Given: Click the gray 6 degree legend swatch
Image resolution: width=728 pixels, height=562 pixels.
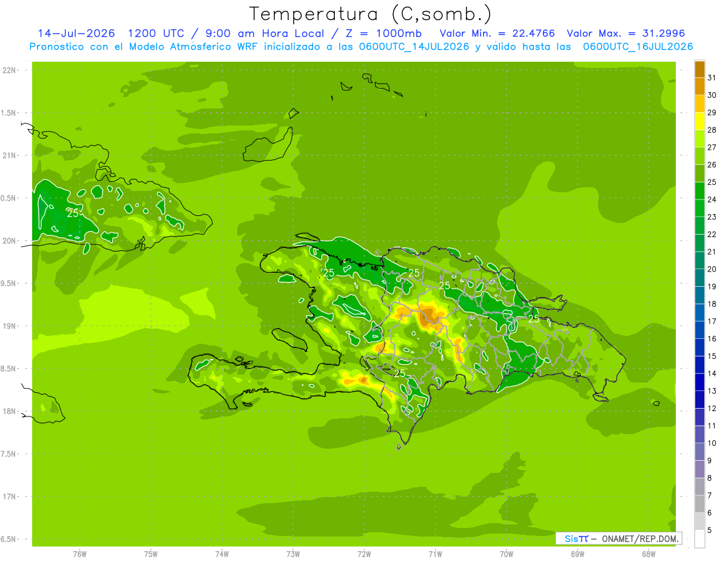Looking at the screenshot, I should click(x=699, y=504).
